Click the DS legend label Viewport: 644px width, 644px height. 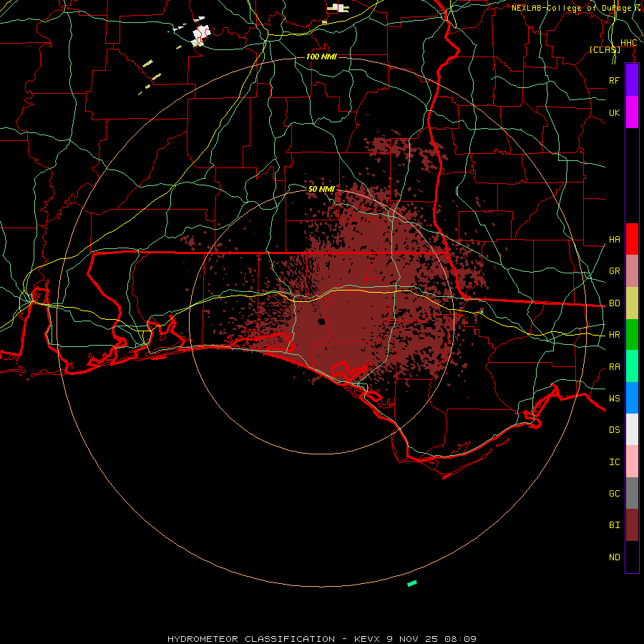coord(614,429)
